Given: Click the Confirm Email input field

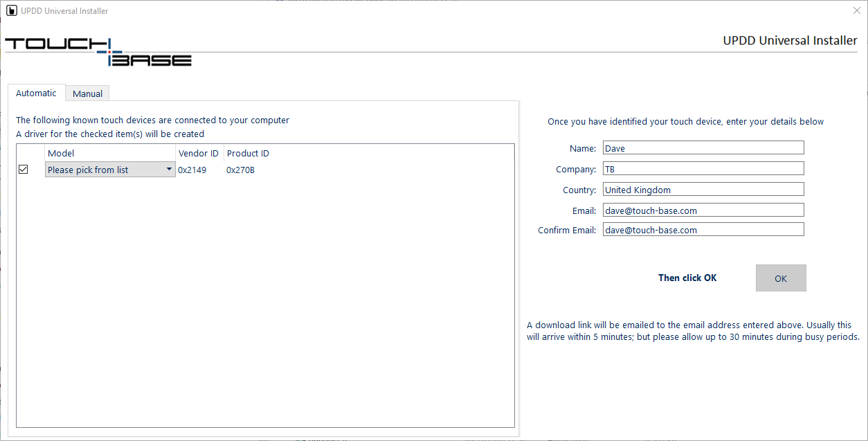Looking at the screenshot, I should [x=703, y=229].
